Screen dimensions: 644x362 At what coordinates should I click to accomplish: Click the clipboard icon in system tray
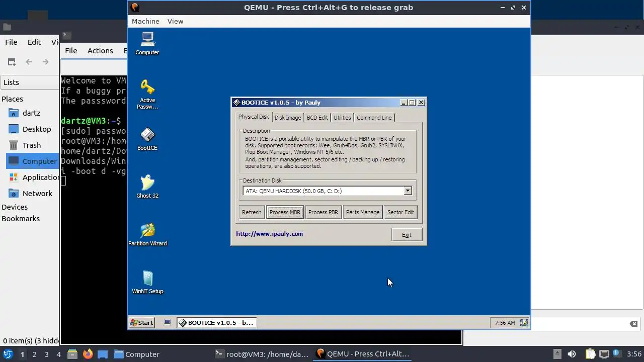(x=590, y=354)
